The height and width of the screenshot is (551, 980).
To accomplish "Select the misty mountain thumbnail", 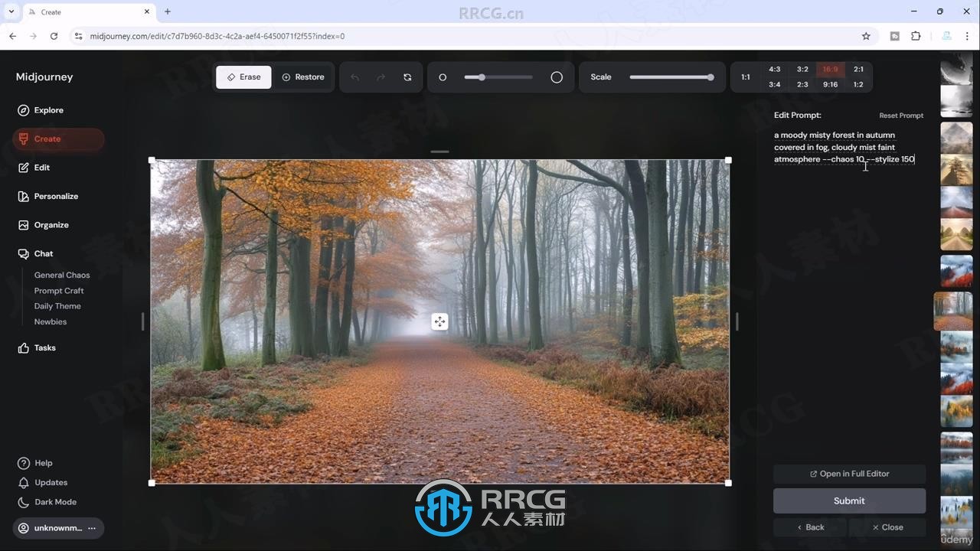I will 956,138.
